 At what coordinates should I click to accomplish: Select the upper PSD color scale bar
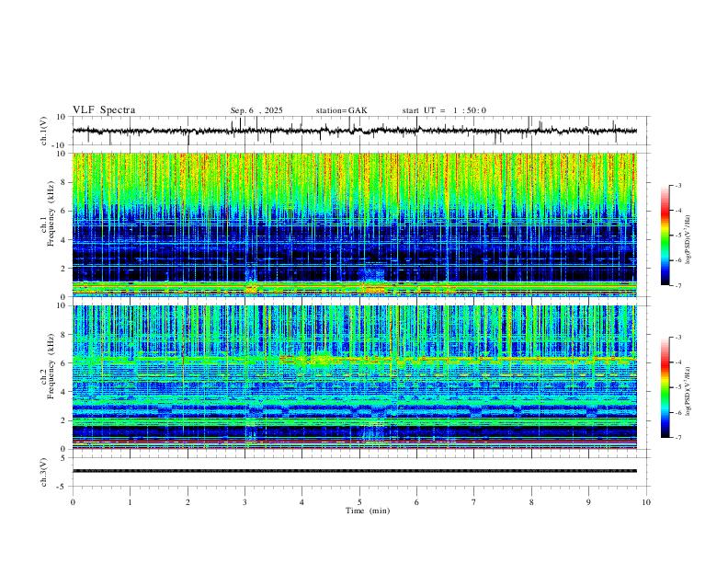click(665, 236)
